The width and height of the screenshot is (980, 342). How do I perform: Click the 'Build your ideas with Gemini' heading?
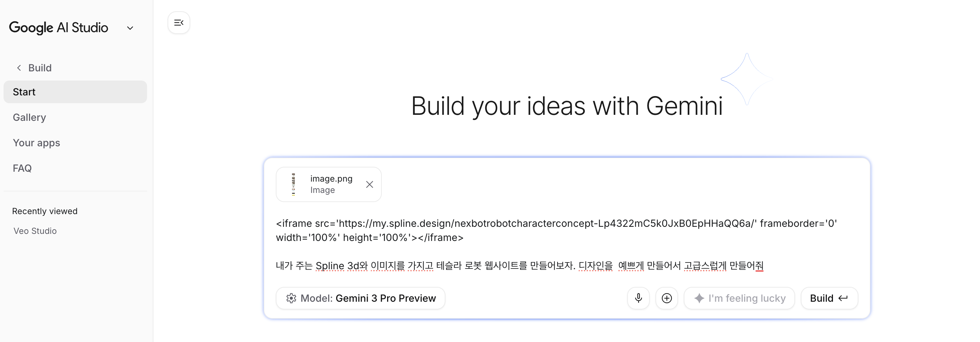tap(567, 106)
